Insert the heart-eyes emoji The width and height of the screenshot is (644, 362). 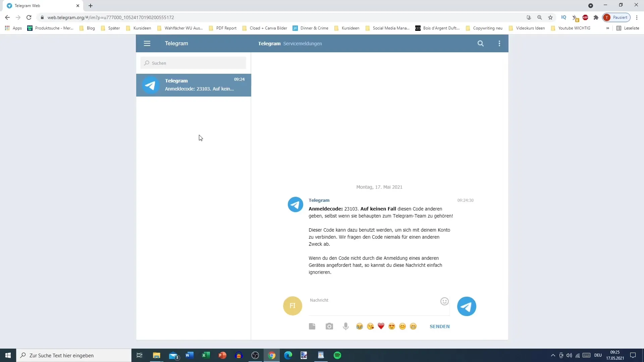coord(392,326)
